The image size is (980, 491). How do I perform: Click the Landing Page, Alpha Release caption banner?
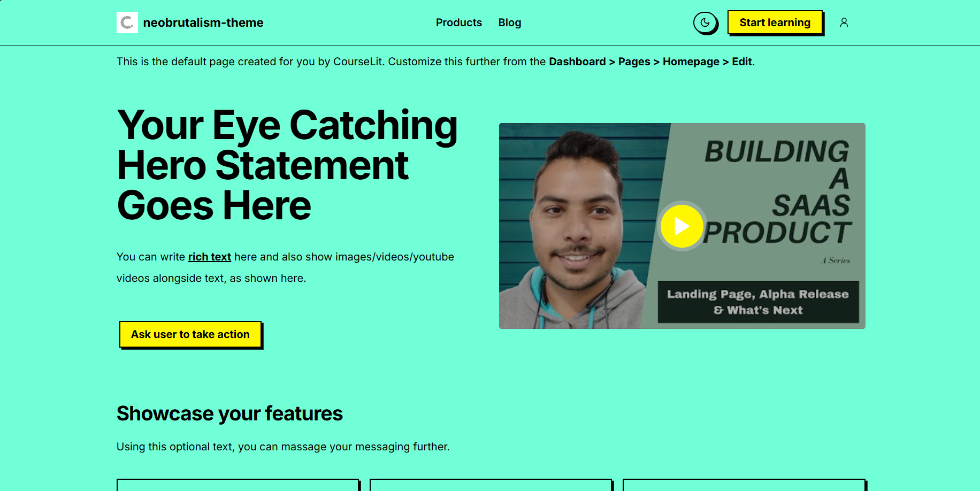[x=757, y=302]
